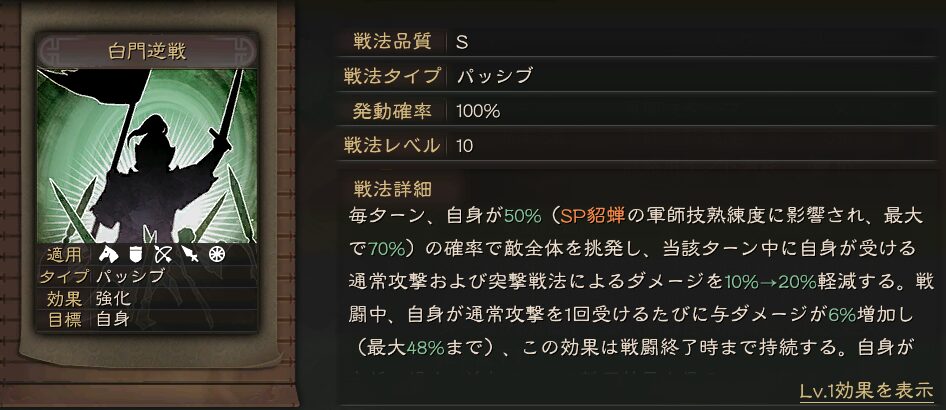Click the cavalry horse troop icon
The width and height of the screenshot is (946, 410).
click(106, 254)
